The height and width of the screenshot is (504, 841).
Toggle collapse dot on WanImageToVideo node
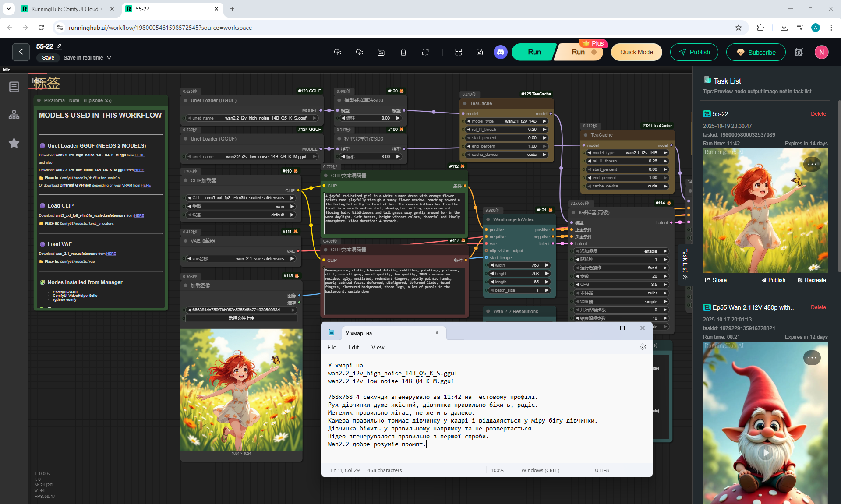pyautogui.click(x=488, y=219)
